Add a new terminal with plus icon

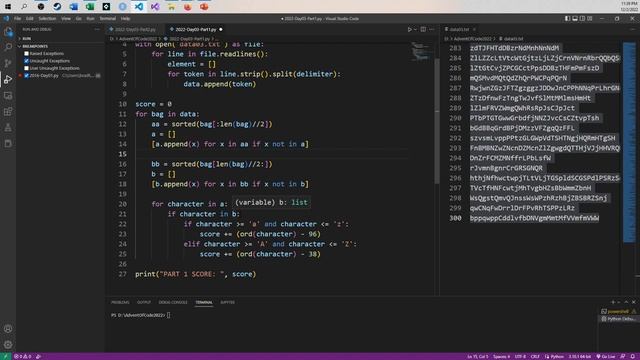(613, 302)
